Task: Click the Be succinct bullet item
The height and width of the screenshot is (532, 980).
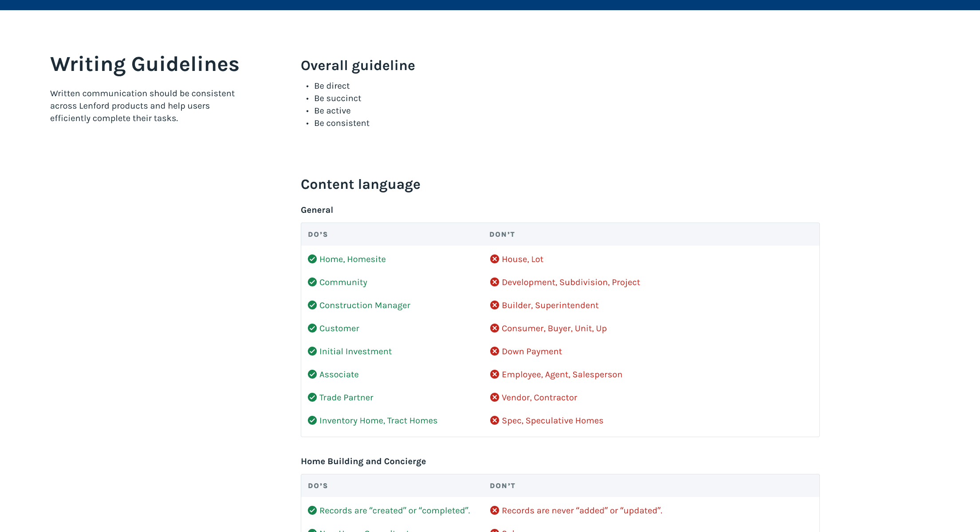Action: click(338, 98)
